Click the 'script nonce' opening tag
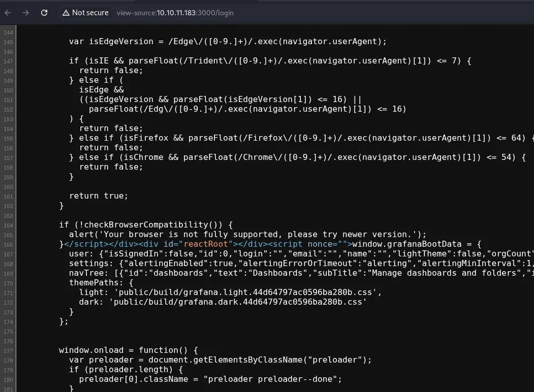 point(310,244)
